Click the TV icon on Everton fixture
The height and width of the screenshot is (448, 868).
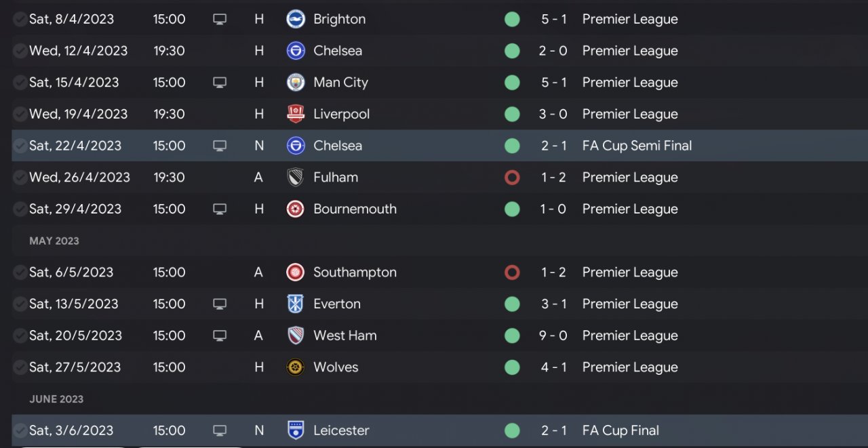click(x=220, y=304)
